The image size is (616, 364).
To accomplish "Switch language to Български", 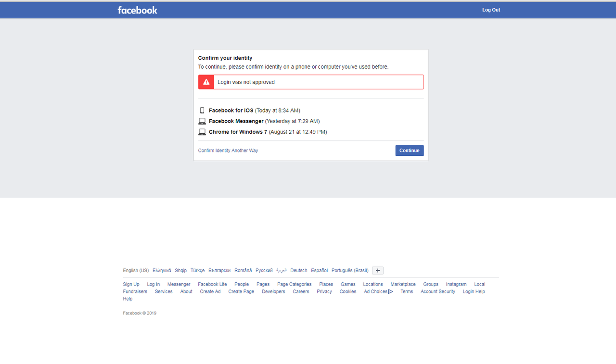I will click(219, 271).
